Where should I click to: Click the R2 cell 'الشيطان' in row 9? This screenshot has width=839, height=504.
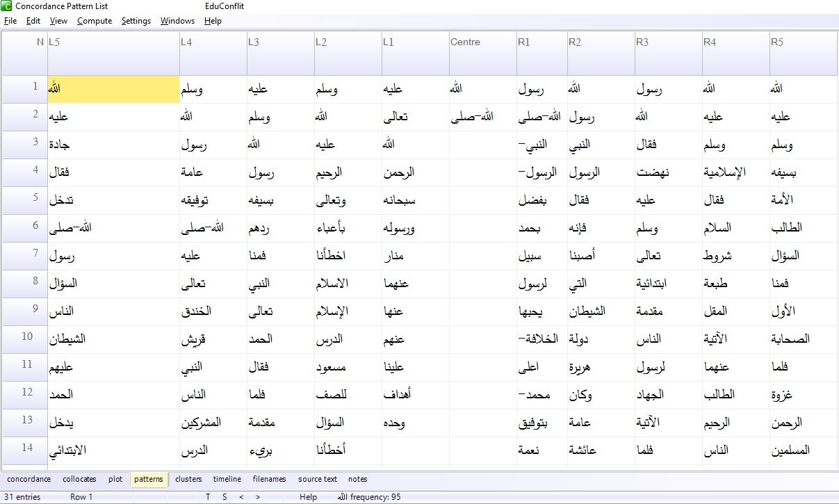coord(601,311)
